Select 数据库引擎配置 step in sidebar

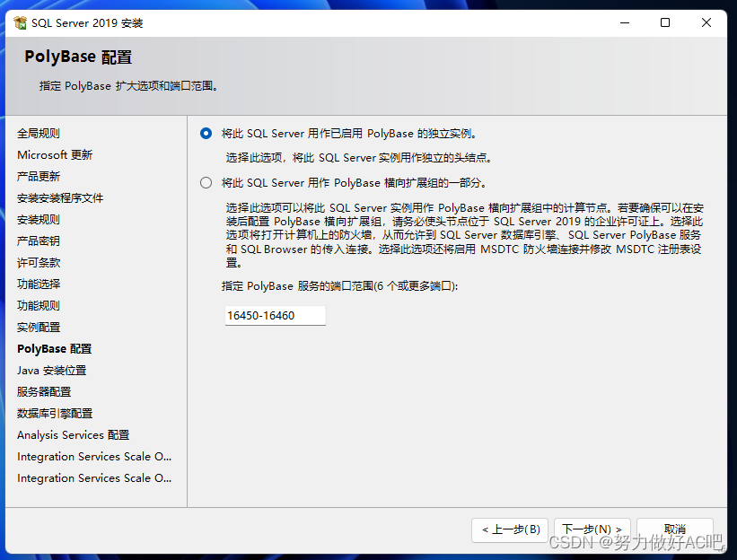(55, 414)
